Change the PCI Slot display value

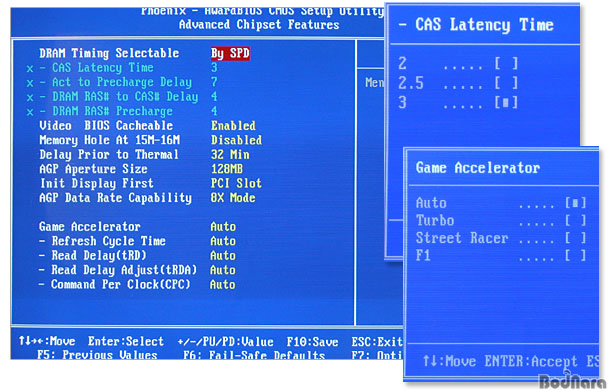tap(236, 184)
